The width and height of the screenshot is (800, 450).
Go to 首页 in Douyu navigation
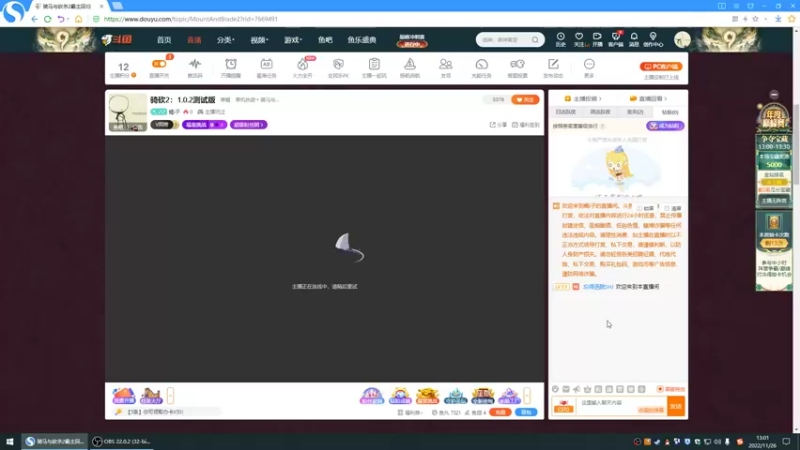coord(164,40)
